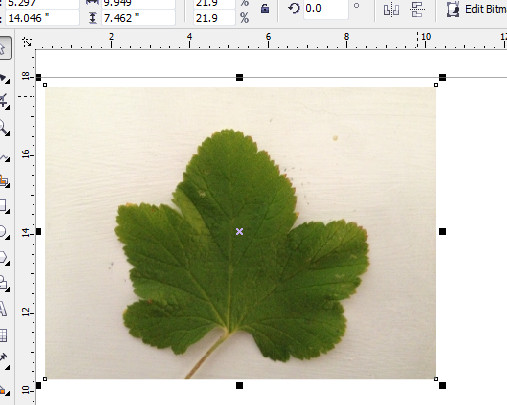The height and width of the screenshot is (405, 507).
Task: Click the top-right selection handle
Action: [x=442, y=78]
